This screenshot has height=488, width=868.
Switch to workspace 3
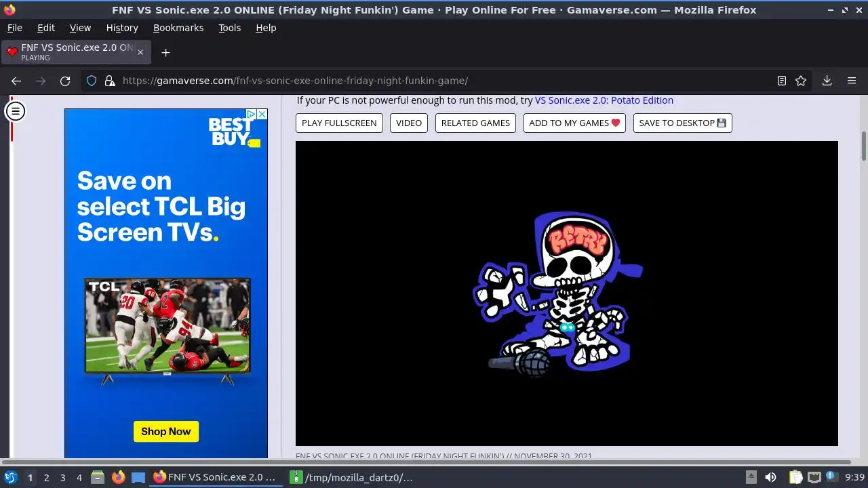[62, 477]
